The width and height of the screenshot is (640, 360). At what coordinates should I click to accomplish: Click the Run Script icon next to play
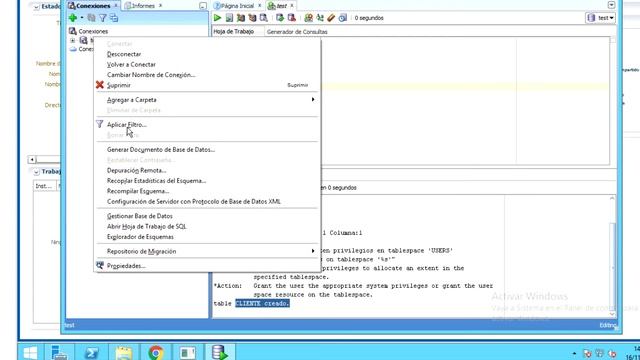coord(229,18)
